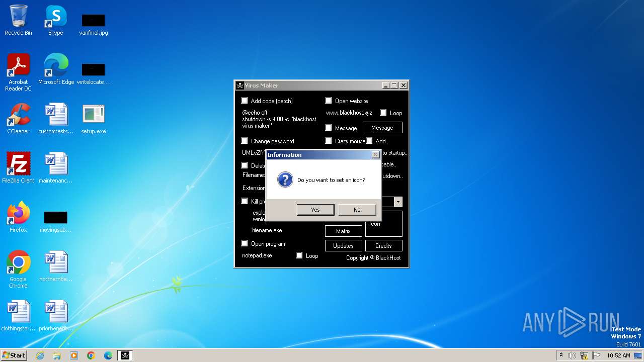The image size is (644, 362).
Task: Select the Google Chrome desktop shortcut
Action: pos(18,269)
